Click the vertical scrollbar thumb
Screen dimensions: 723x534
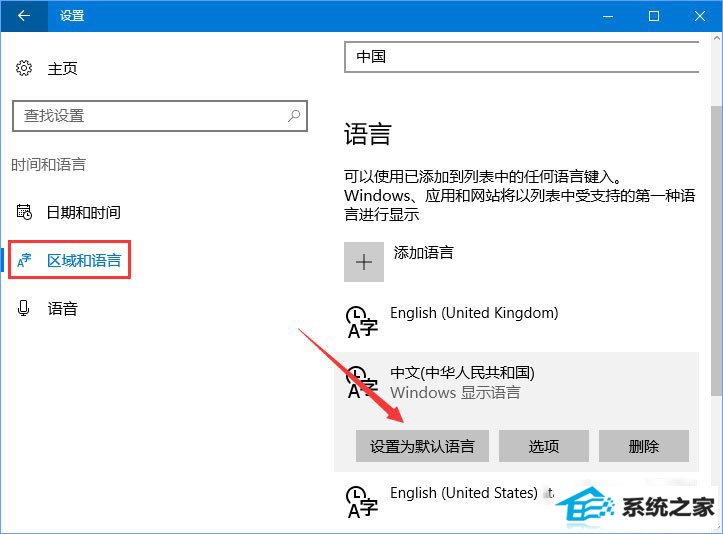(x=717, y=249)
